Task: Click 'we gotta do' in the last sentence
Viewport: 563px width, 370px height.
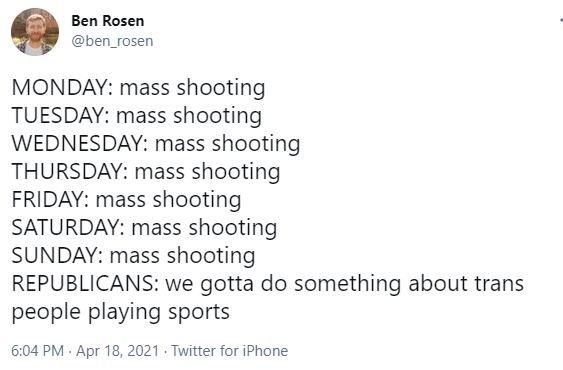Action: (226, 284)
